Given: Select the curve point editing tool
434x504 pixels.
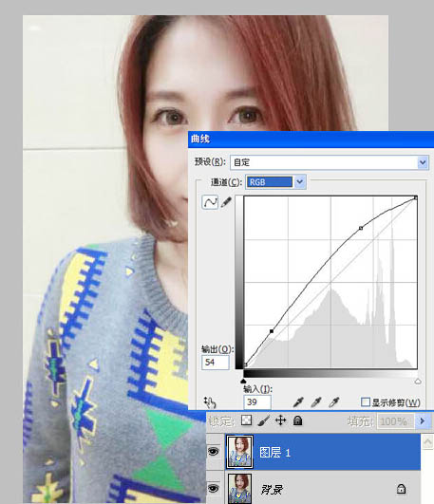Looking at the screenshot, I should click(210, 202).
